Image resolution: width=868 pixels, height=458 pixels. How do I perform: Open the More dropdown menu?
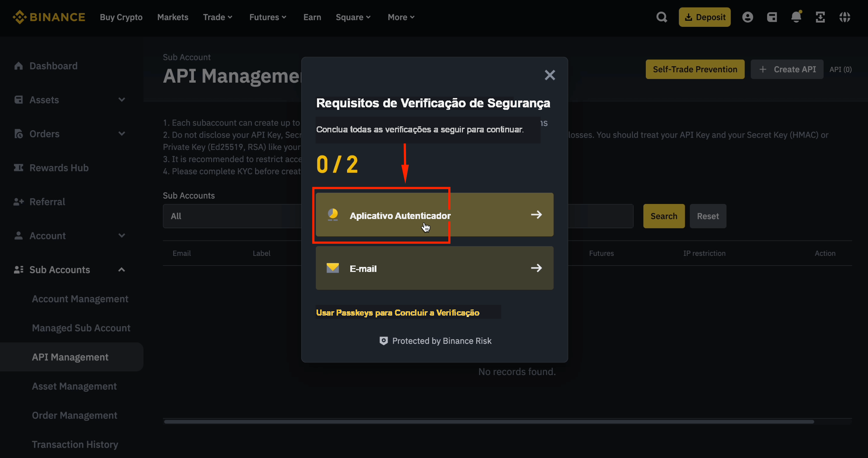pyautogui.click(x=401, y=17)
